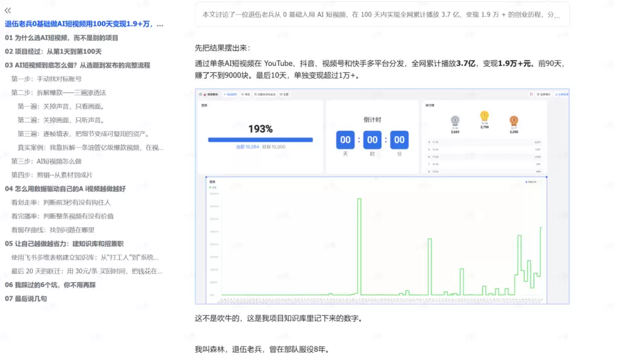Jump to 第二遍：关掉画面，只听声音
Image resolution: width=644 pixels, height=357 pixels.
pyautogui.click(x=61, y=120)
